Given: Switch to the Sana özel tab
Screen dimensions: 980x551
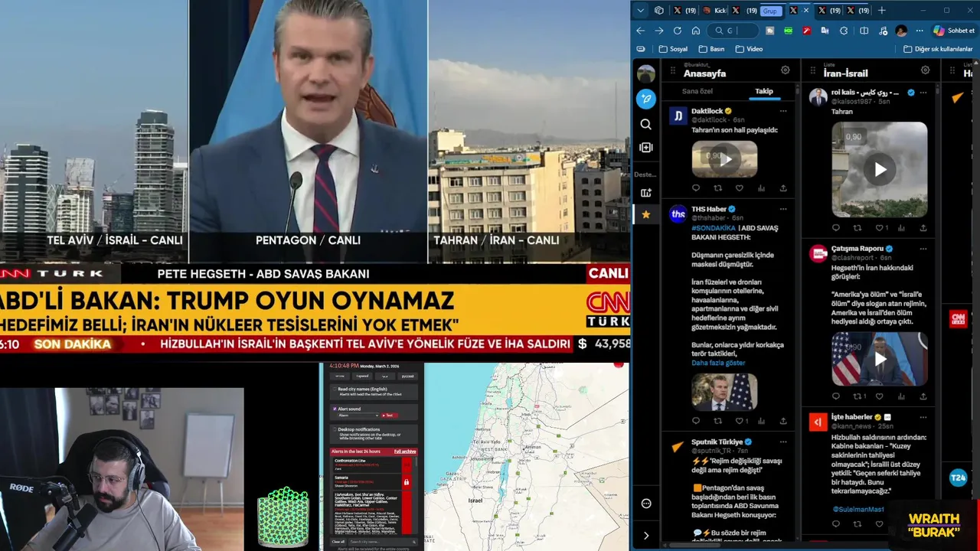Looking at the screenshot, I should pos(697,91).
